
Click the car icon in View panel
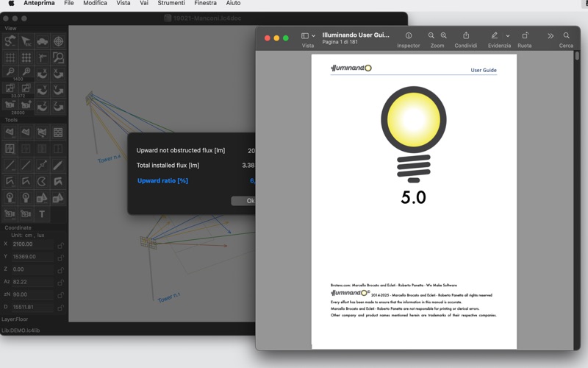click(42, 41)
